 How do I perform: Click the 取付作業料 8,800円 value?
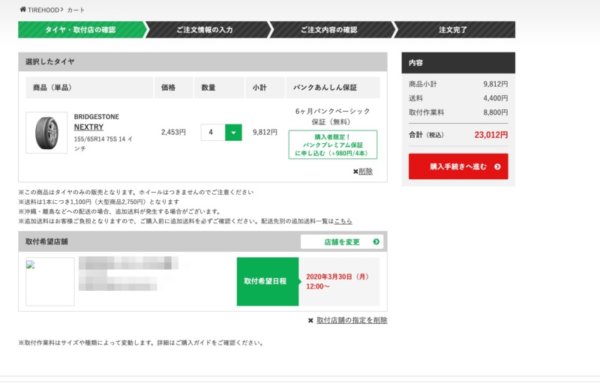point(496,112)
